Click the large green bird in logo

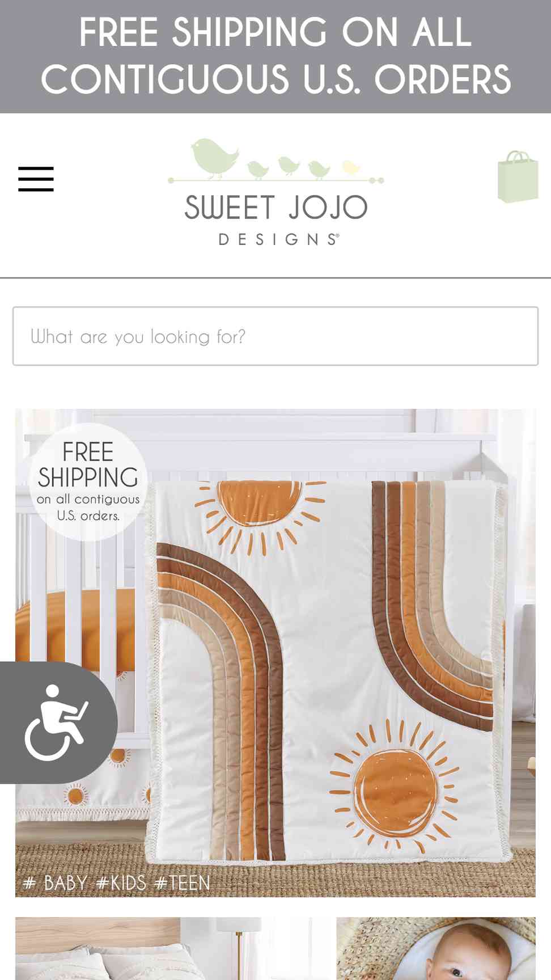[x=214, y=158]
